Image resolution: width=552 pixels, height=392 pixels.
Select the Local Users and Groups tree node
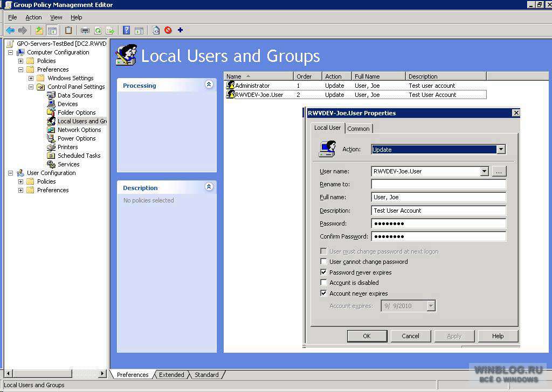click(x=82, y=121)
